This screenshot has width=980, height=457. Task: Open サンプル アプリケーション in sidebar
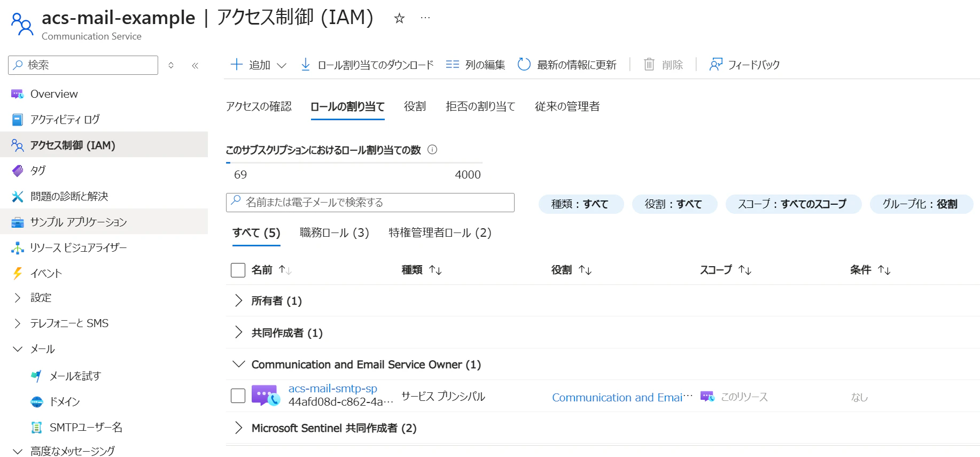[104, 222]
